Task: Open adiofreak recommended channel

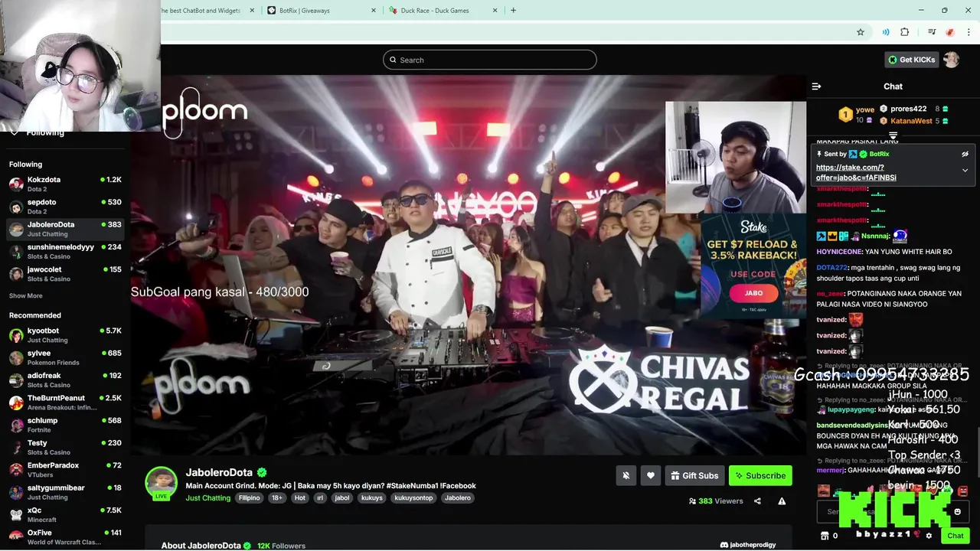Action: 65,380
